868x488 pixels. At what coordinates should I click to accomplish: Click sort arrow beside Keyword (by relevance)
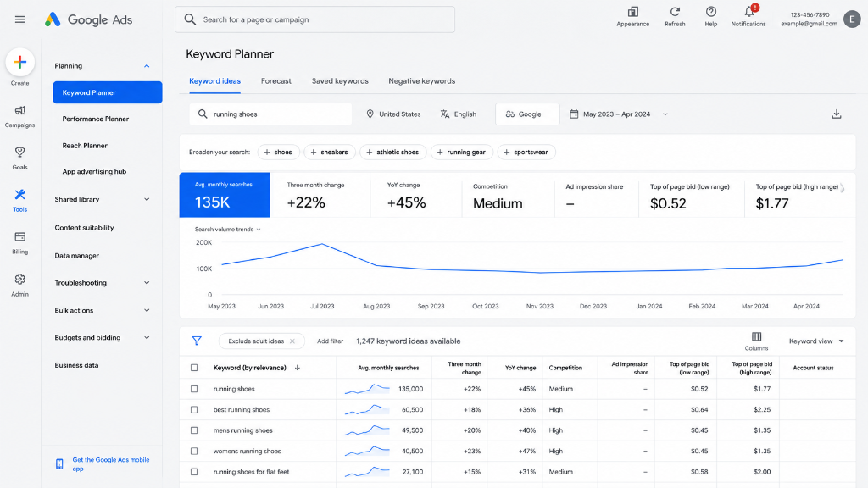pos(298,368)
